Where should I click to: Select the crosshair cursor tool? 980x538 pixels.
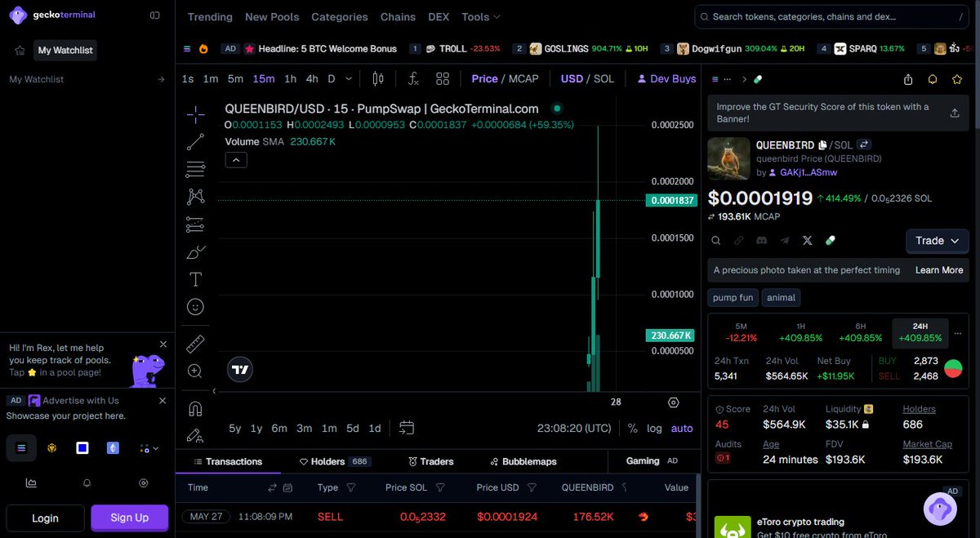[x=195, y=114]
